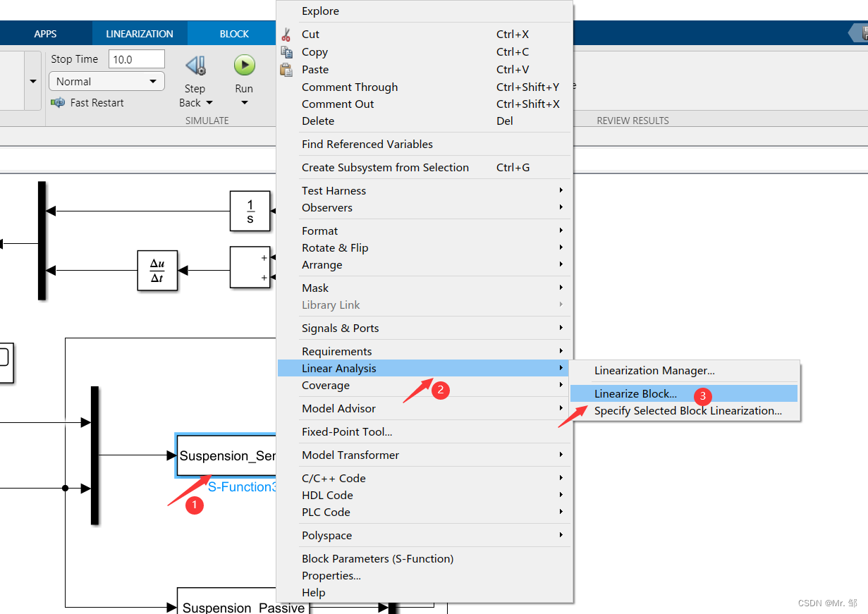The image size is (868, 614).
Task: Open the Step Back dropdown arrow
Action: point(209,103)
